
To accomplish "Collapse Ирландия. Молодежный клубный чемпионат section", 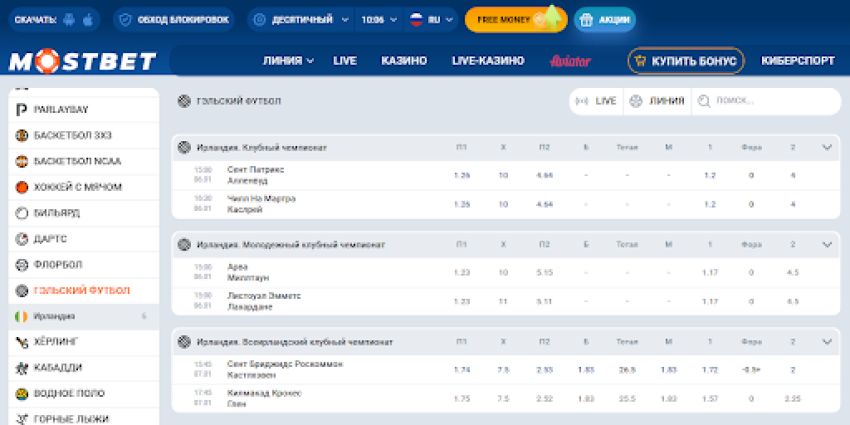I will pos(827,244).
